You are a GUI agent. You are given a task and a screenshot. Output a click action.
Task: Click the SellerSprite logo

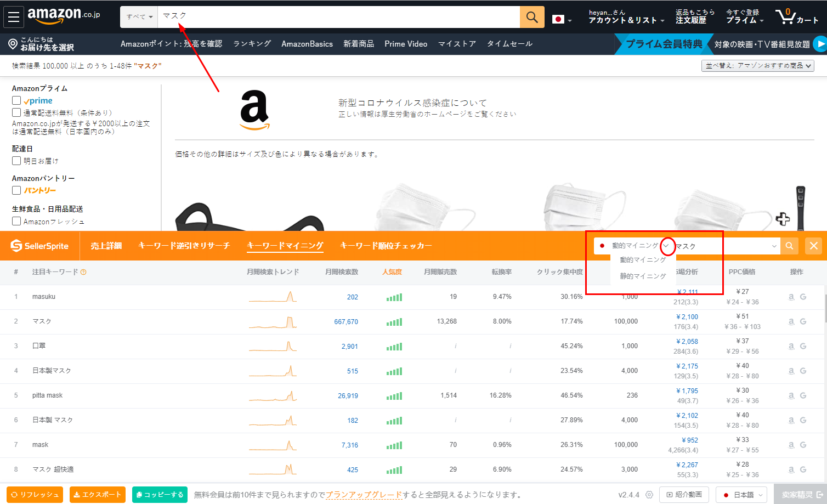[x=39, y=246]
